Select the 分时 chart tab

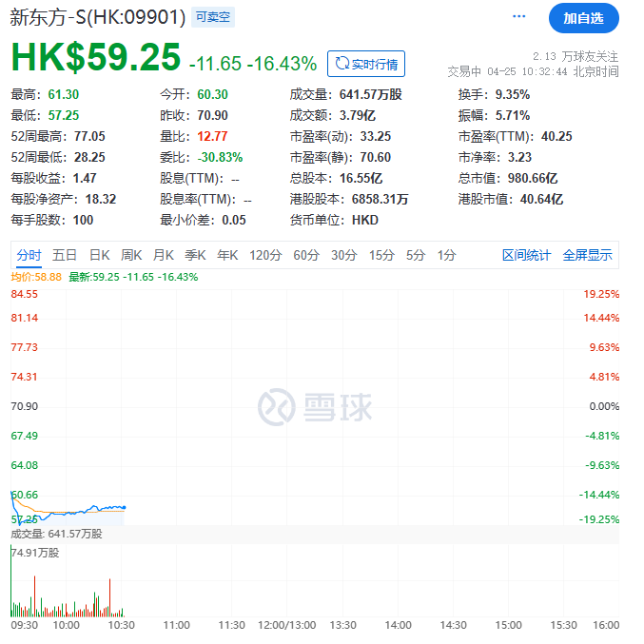(x=29, y=255)
